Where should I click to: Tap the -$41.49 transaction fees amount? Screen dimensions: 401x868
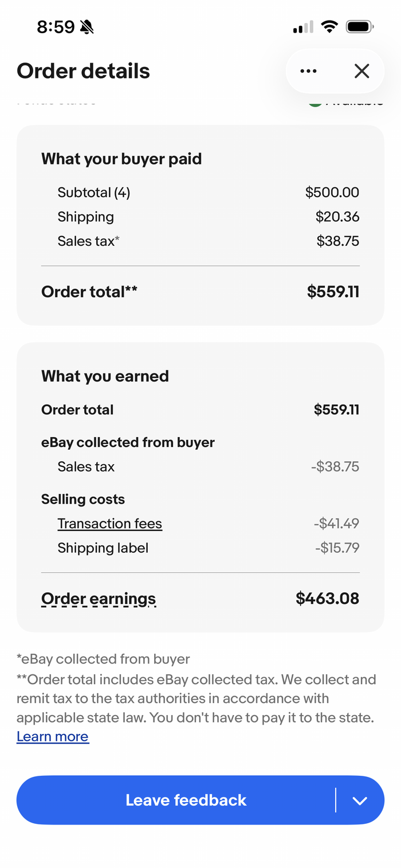tap(336, 524)
